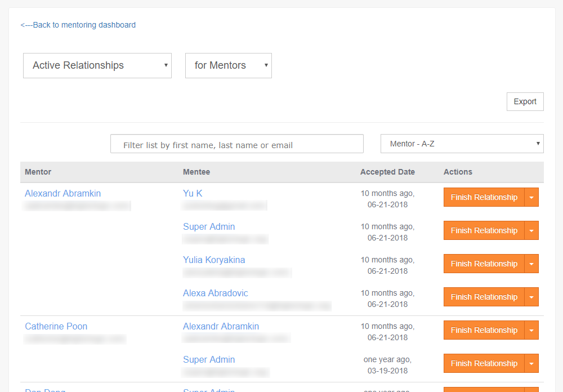Open mentee Alexa Abradovic's profile
This screenshot has width=563, height=392.
coord(216,293)
